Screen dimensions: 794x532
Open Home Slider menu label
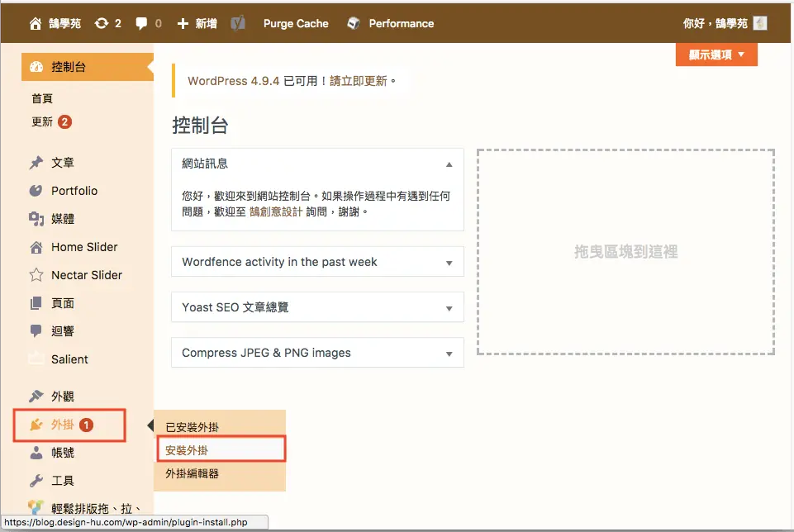coord(84,247)
